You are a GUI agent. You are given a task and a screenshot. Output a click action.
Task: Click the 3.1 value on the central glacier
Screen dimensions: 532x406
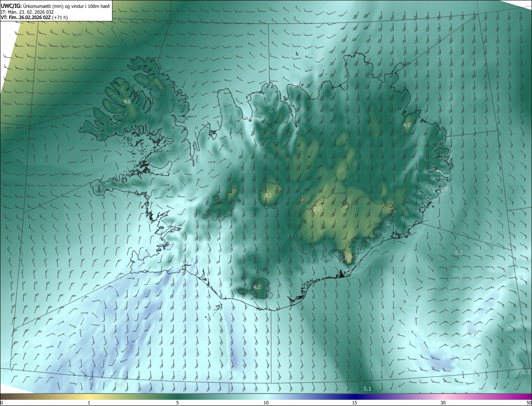point(268,195)
